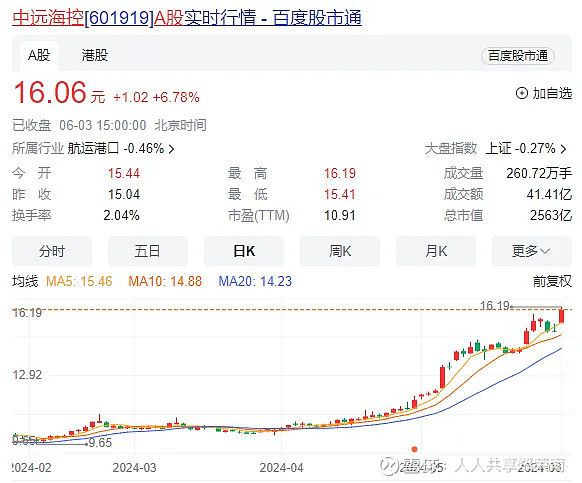582x483 pixels.
Task: Click the 均线 label
Action: 25,281
